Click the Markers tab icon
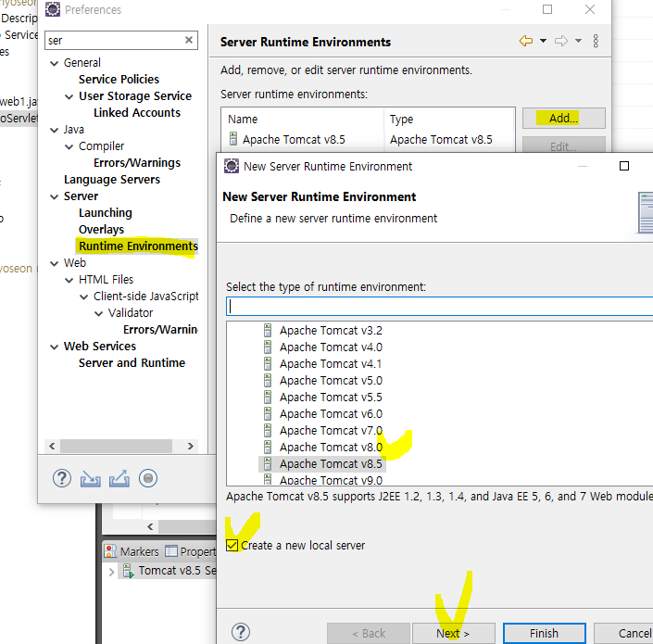653x644 pixels. (110, 551)
